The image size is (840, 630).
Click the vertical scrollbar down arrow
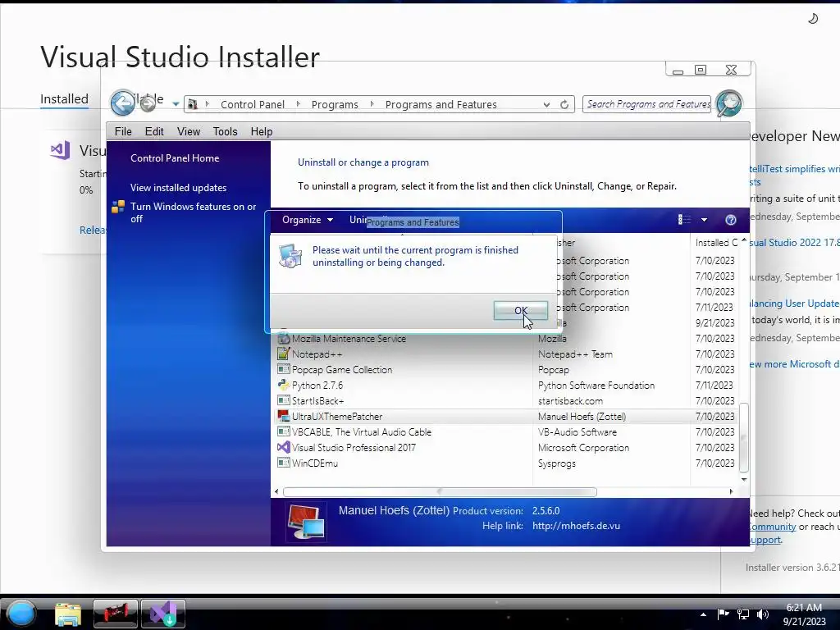point(744,479)
